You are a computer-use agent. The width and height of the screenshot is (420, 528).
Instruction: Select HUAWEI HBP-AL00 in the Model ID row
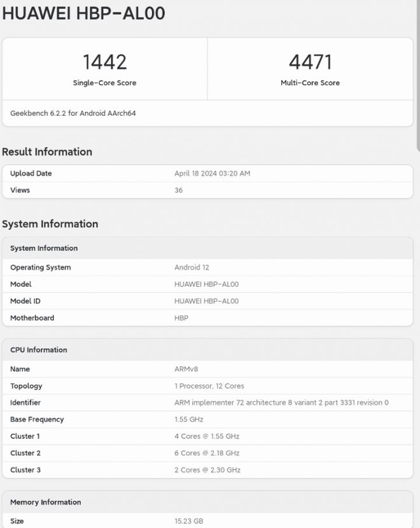(207, 301)
